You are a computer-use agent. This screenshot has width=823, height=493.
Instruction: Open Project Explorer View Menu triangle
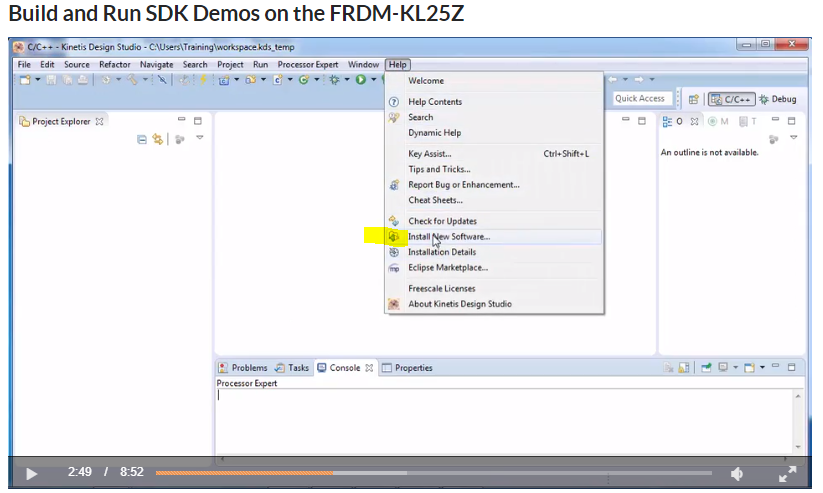point(199,138)
